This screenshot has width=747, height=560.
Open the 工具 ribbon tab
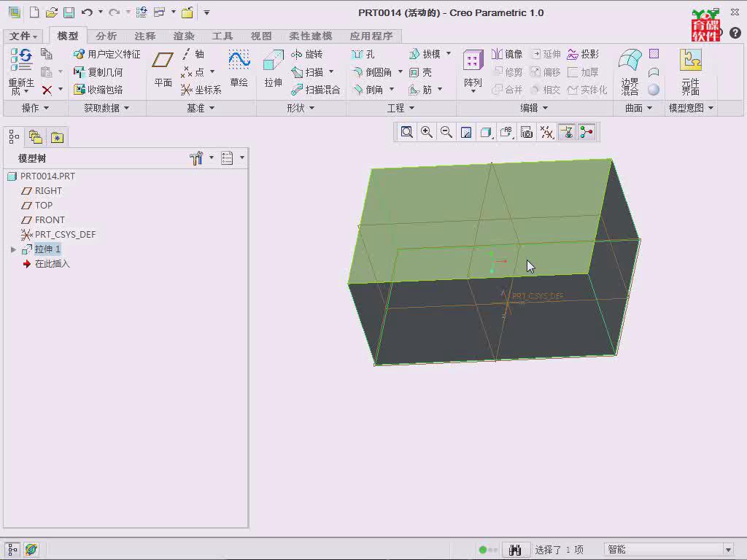click(222, 36)
